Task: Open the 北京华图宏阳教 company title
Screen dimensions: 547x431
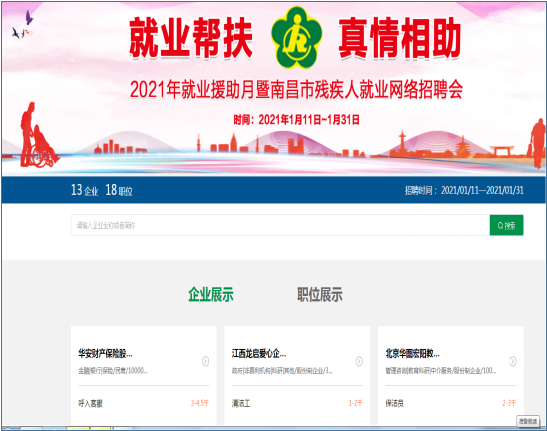Action: tap(412, 354)
